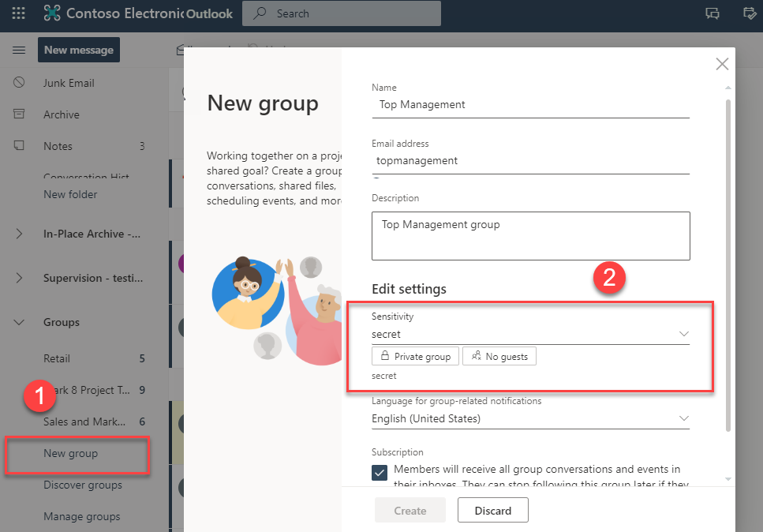Click the Discard button
Screen dimensions: 763x532
click(x=492, y=511)
